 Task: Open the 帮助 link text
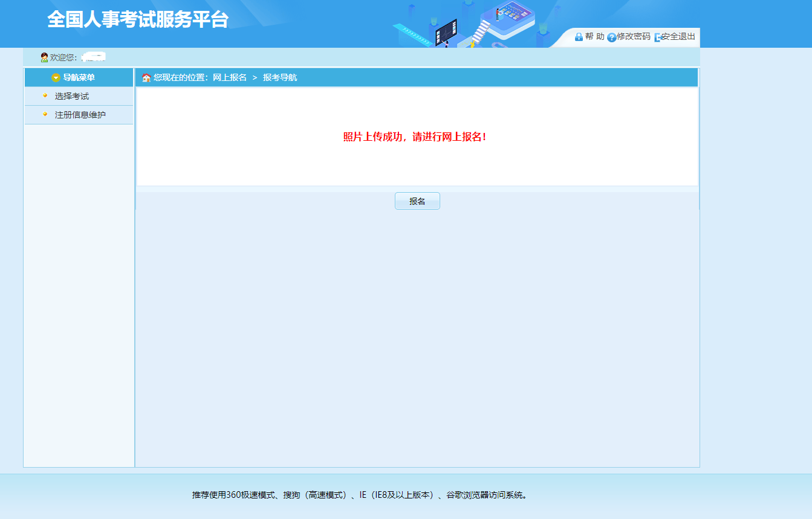[595, 37]
